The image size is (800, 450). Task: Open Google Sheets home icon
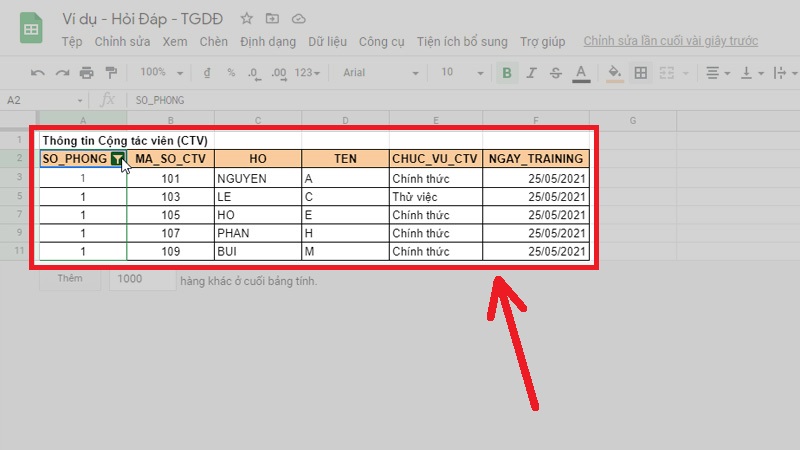pyautogui.click(x=31, y=29)
